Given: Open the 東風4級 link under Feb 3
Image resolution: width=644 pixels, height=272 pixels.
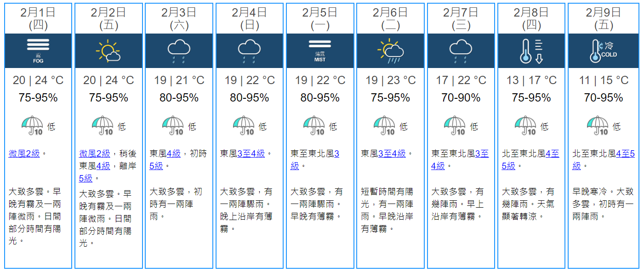Looking at the screenshot, I should pos(174,154).
